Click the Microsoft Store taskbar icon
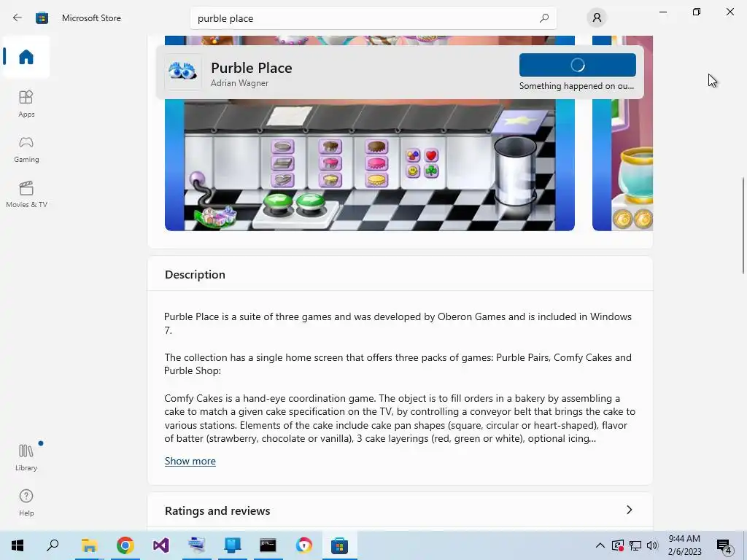 click(x=339, y=545)
